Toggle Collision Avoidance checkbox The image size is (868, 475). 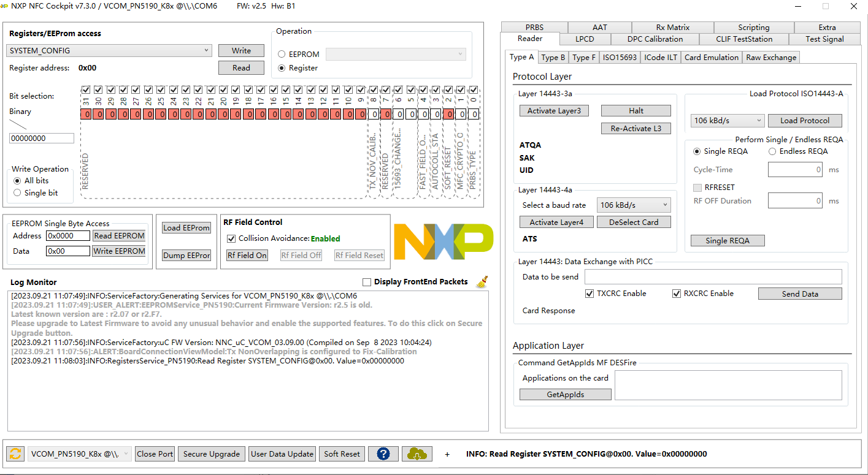click(x=231, y=238)
